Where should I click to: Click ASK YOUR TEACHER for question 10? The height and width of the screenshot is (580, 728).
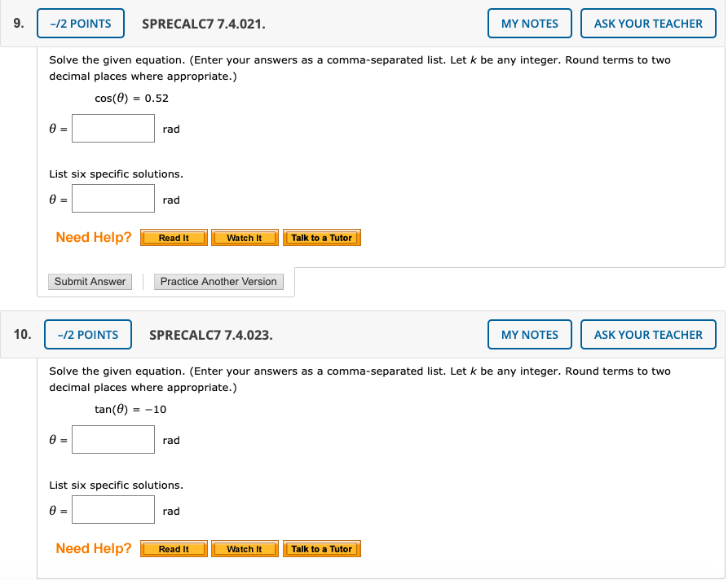pos(648,335)
